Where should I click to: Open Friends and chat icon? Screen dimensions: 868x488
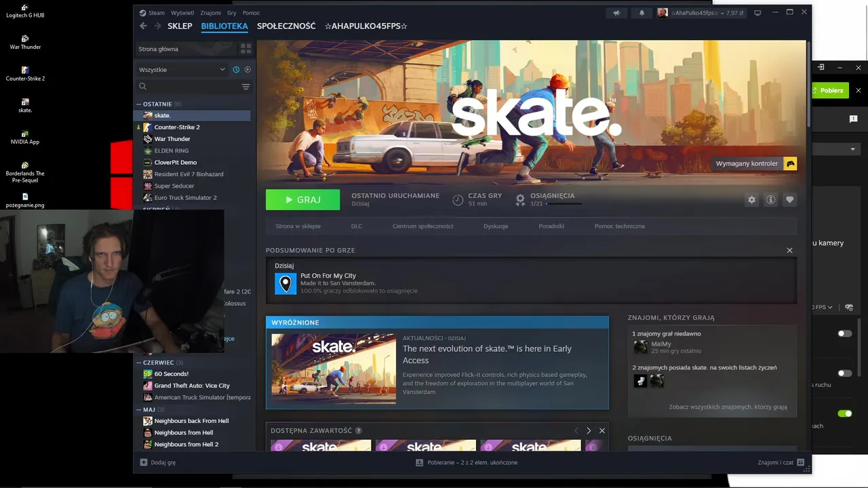(800, 462)
